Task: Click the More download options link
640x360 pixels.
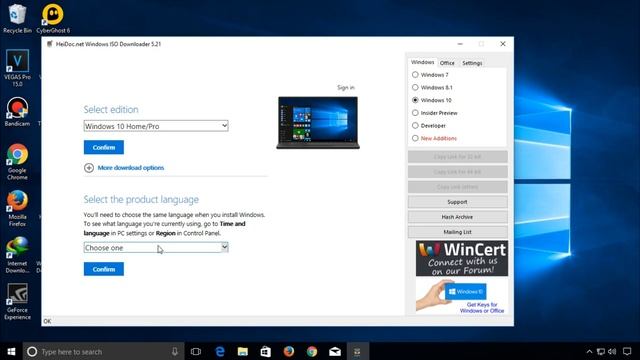Action: (131, 168)
